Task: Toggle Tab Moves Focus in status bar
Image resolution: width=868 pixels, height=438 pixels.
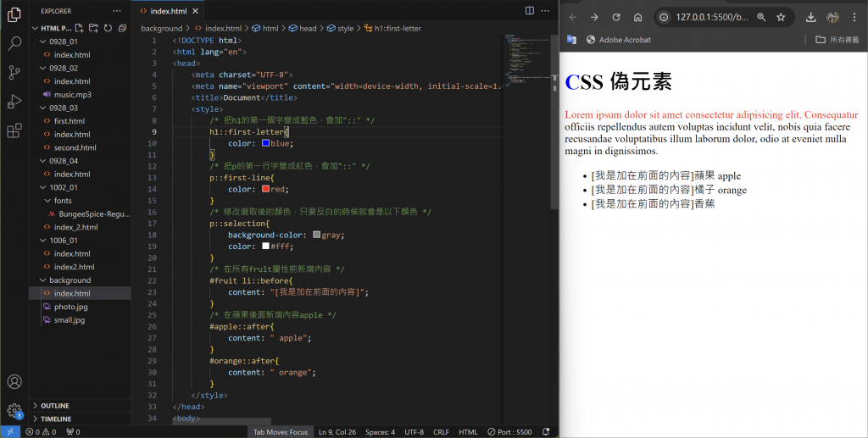Action: coord(280,432)
